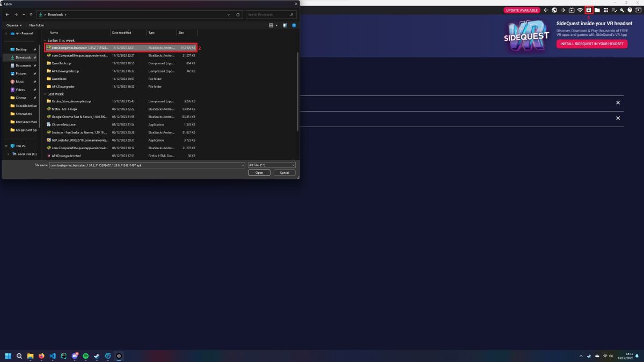This screenshot has width=644, height=362.
Task: Click the Forward arrow in the Open dialog
Action: point(16,14)
